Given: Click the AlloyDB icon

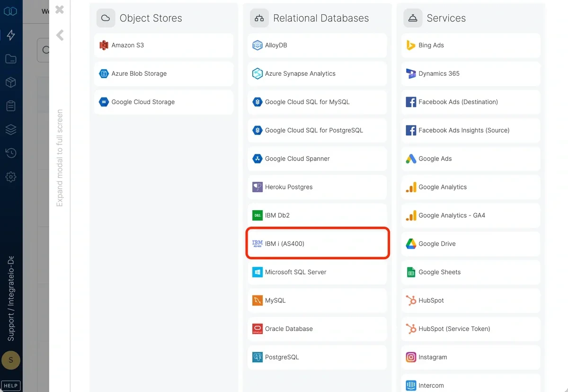Looking at the screenshot, I should (257, 45).
